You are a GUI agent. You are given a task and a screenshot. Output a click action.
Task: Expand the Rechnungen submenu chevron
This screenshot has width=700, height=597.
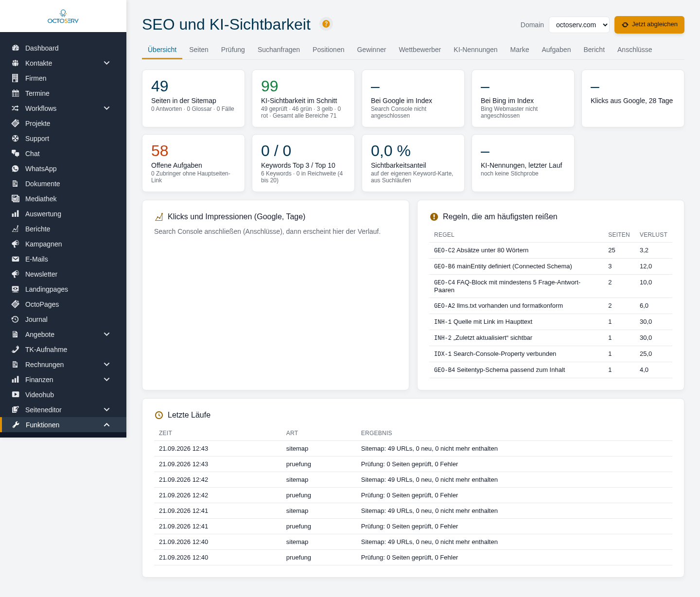(x=107, y=365)
